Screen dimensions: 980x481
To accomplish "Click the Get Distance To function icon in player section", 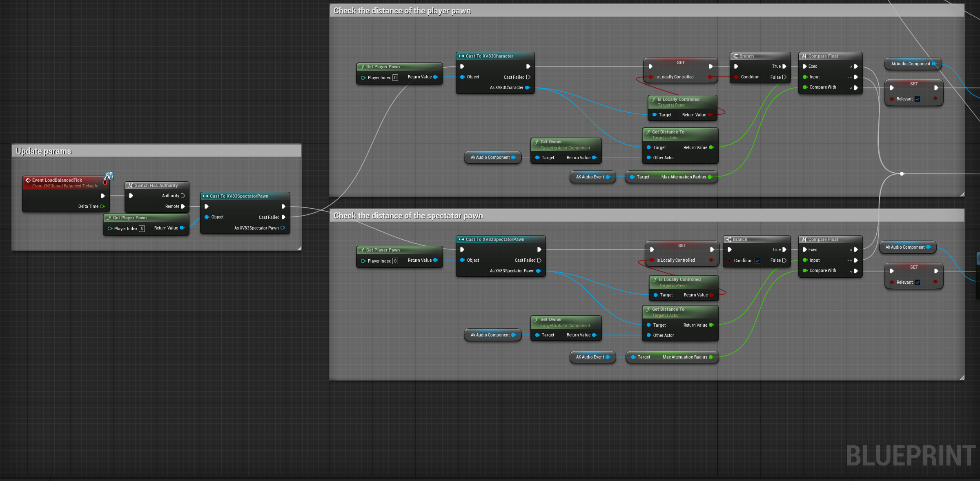I will coord(648,132).
